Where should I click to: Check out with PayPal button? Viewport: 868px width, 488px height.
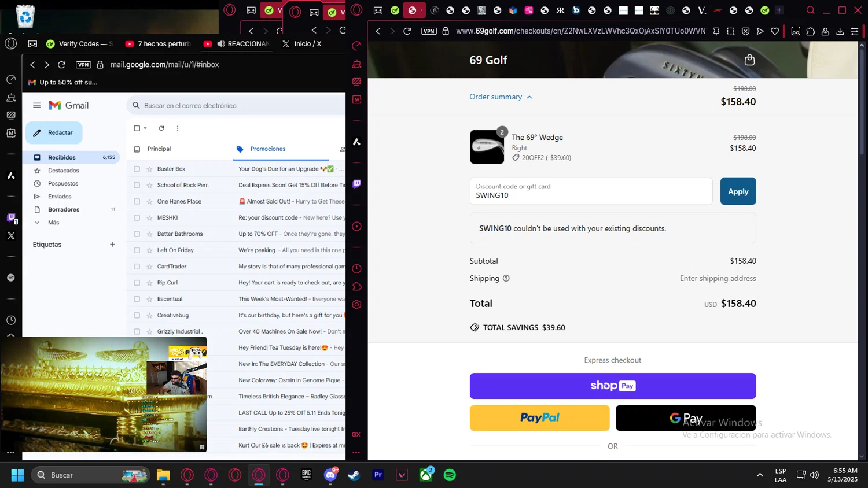coord(539,417)
